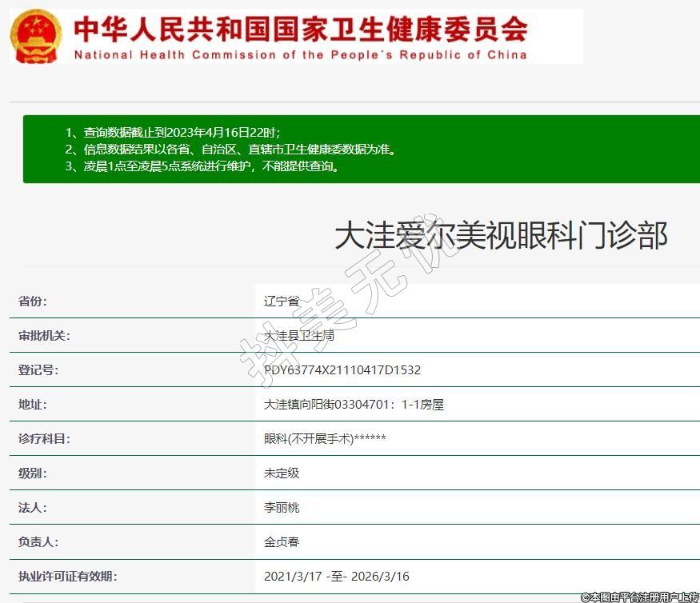Click the 中华人民共和国国家卫生健康委员会 header title

300,30
